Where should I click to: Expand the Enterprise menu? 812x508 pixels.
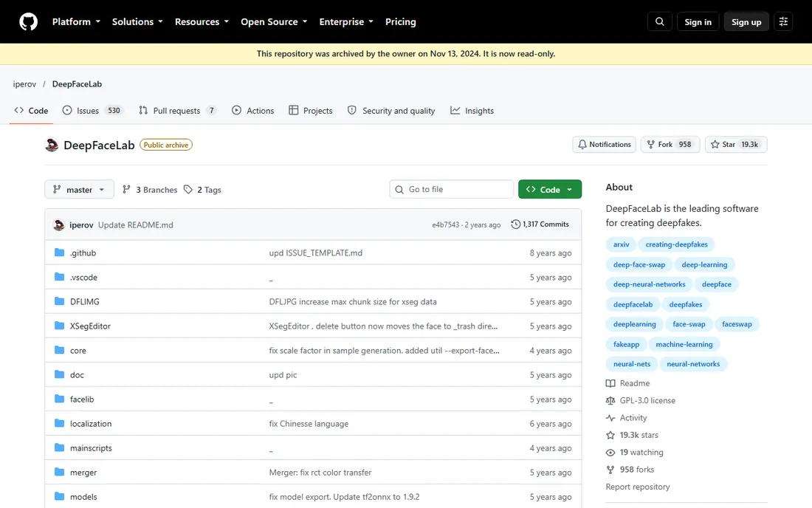346,21
